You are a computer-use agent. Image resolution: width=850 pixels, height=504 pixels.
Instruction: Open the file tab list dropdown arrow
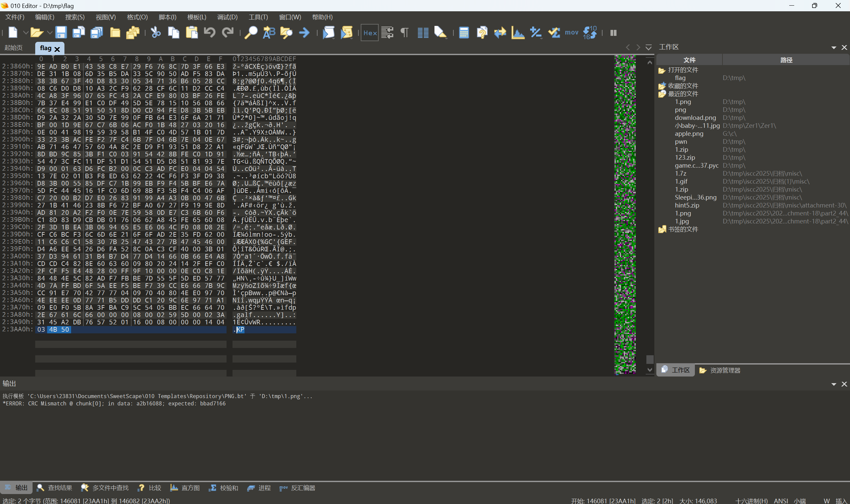pyautogui.click(x=648, y=47)
